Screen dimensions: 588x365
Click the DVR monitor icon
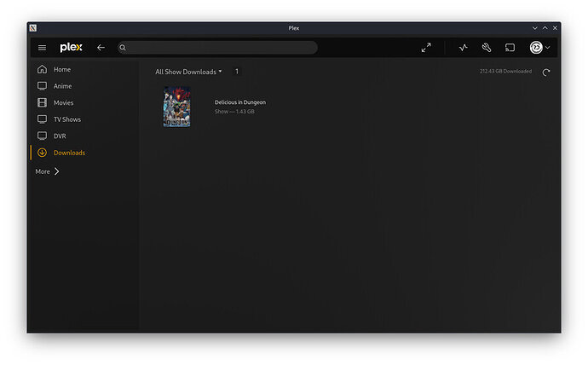coord(42,136)
